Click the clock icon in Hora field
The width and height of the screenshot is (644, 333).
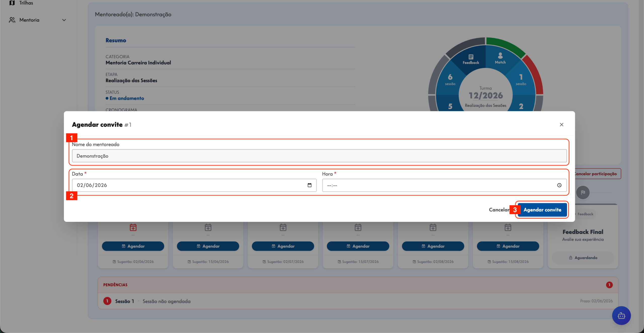559,185
